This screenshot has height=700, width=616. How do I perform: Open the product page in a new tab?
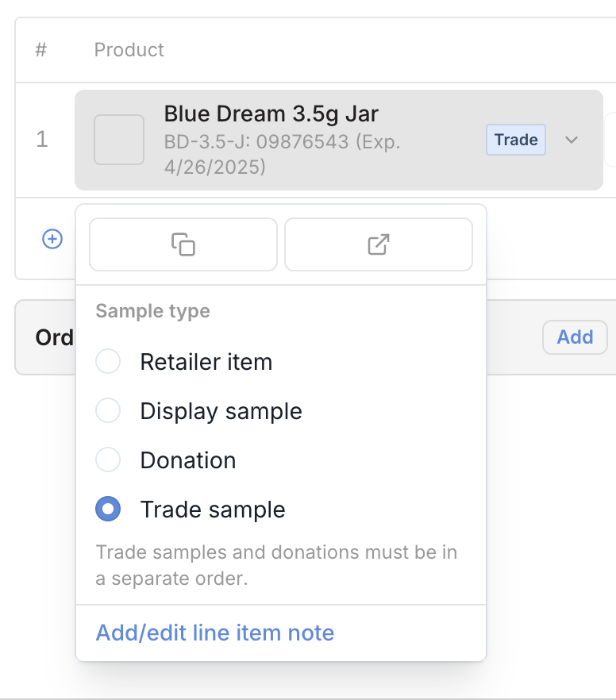379,244
